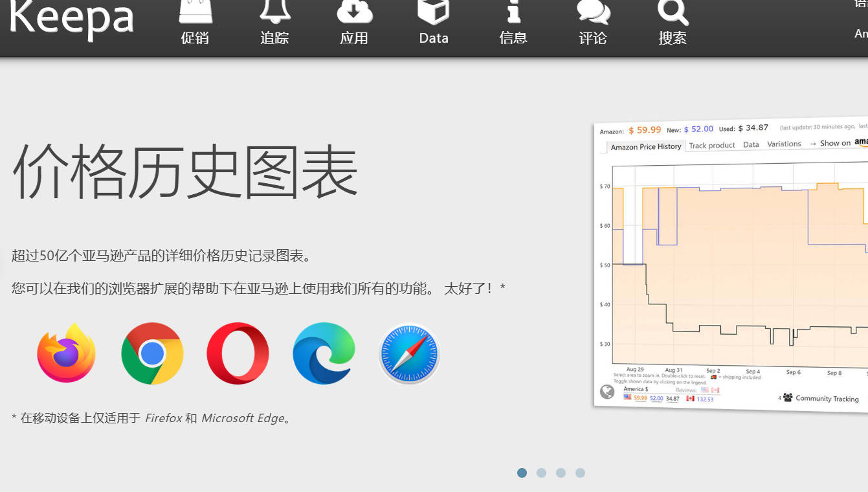Select the second carousel dot
Viewport: 868px width, 492px height.
(x=541, y=473)
